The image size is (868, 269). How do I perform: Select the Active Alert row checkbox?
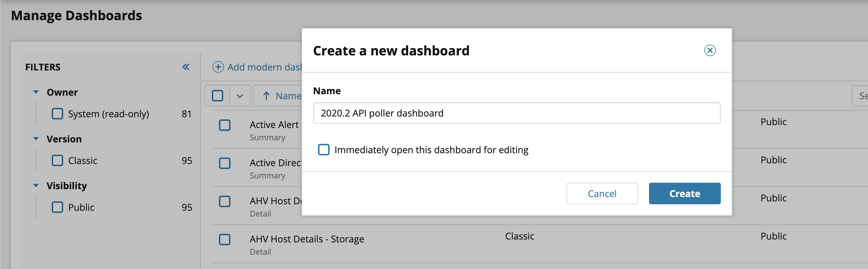tap(225, 125)
